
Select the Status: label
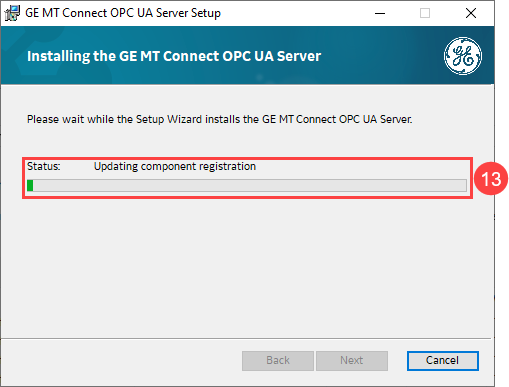coord(44,166)
